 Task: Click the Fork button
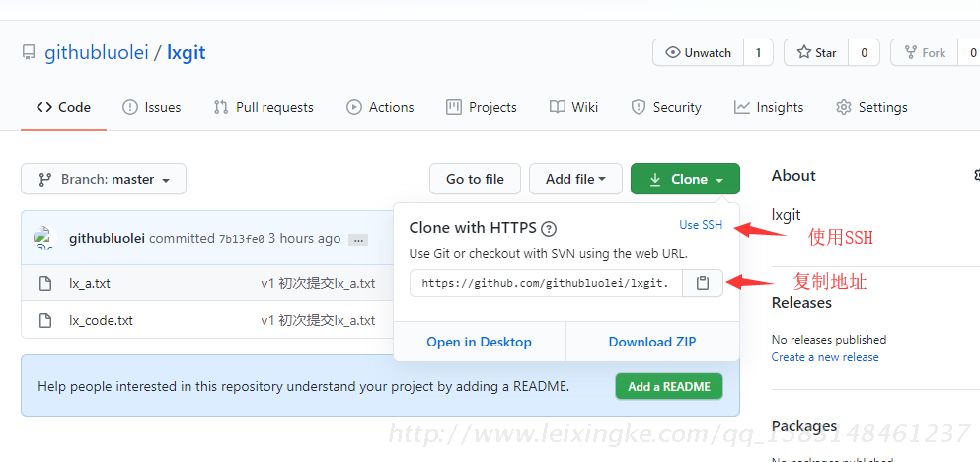[x=925, y=53]
